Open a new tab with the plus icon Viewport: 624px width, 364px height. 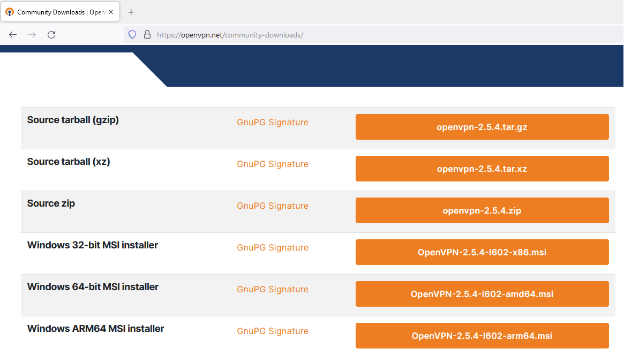pyautogui.click(x=131, y=12)
